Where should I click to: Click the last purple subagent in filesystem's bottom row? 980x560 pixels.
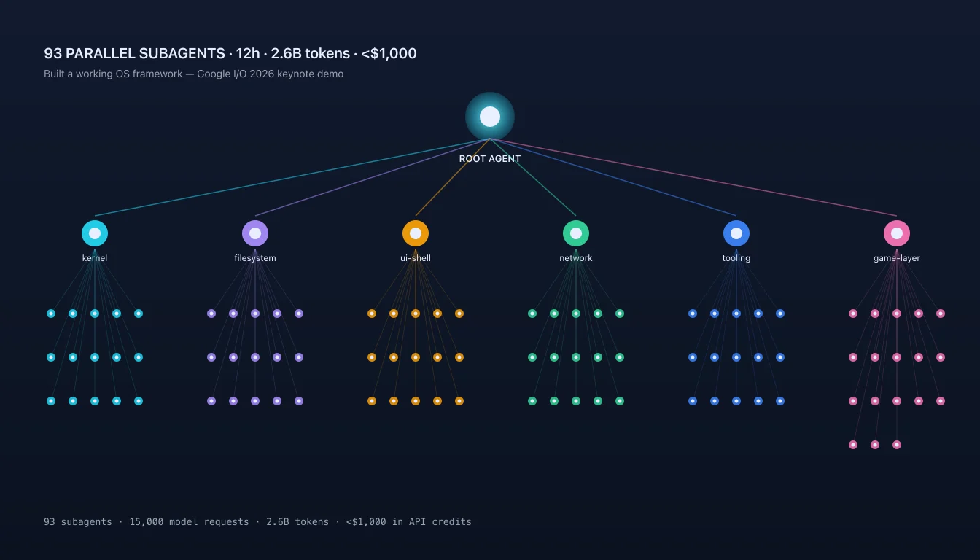[299, 401]
